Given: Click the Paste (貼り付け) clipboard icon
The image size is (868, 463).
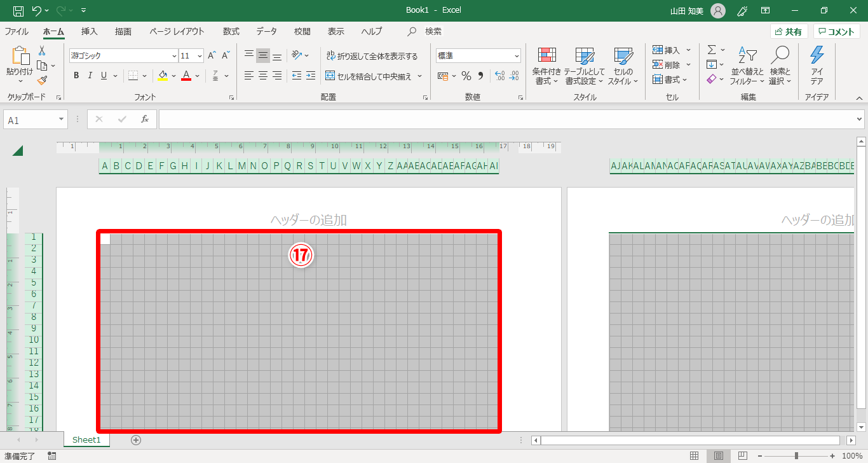Looking at the screenshot, I should pyautogui.click(x=20, y=57).
